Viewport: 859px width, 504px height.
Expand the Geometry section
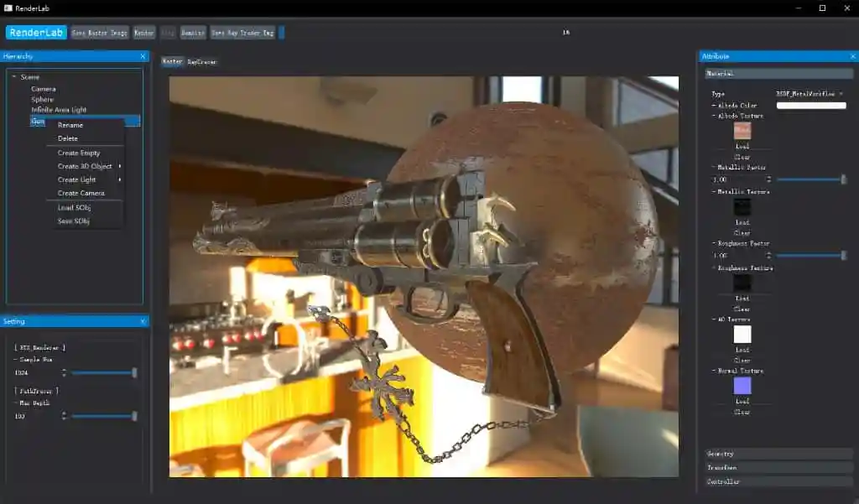pyautogui.click(x=778, y=455)
